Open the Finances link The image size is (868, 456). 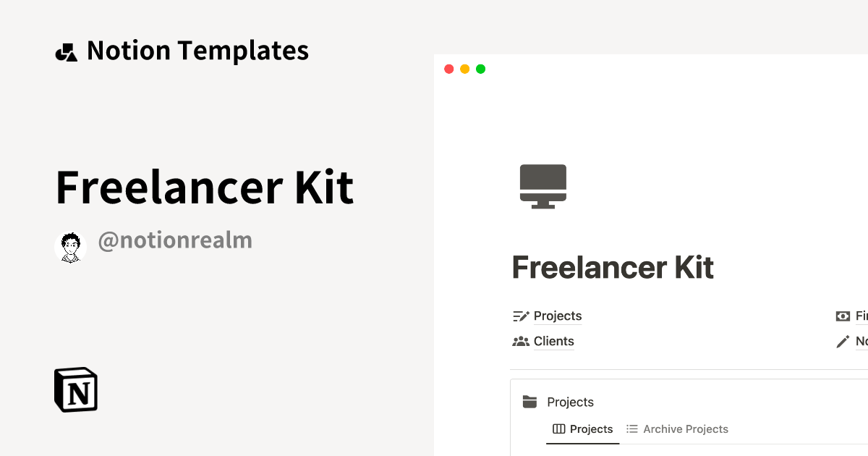pyautogui.click(x=861, y=316)
